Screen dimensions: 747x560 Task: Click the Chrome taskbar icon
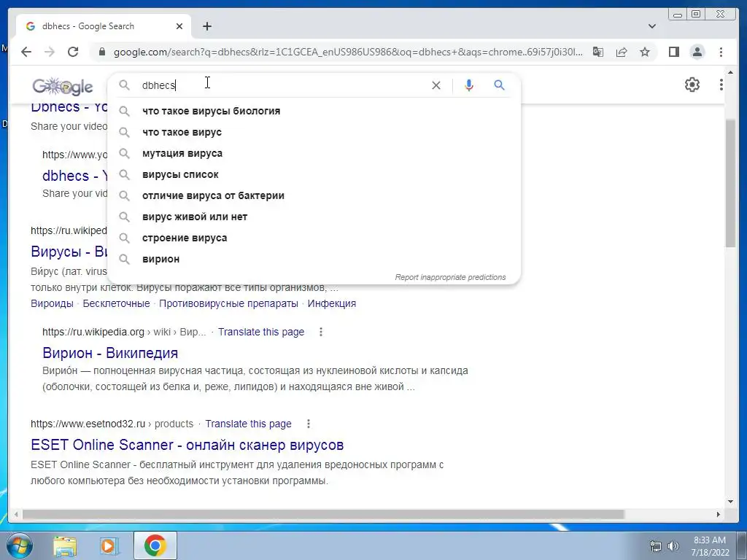(x=155, y=545)
